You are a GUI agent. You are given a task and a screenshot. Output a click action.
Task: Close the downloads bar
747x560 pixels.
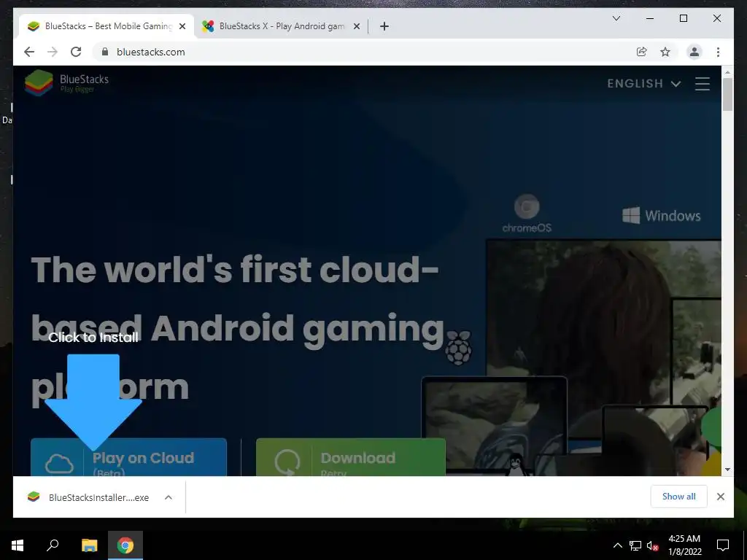720,497
